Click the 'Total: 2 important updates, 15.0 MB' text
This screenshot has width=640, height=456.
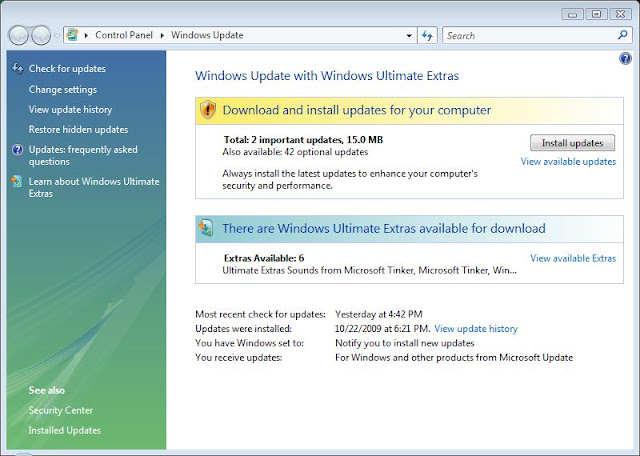(303, 140)
